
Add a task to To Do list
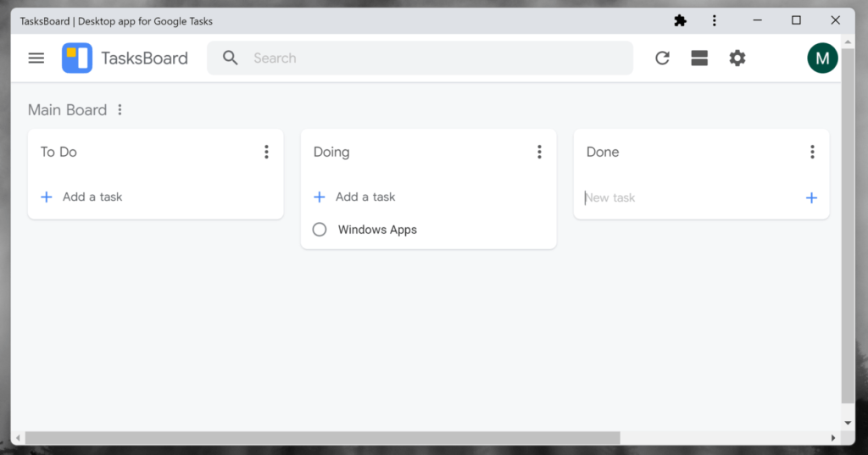click(x=81, y=197)
